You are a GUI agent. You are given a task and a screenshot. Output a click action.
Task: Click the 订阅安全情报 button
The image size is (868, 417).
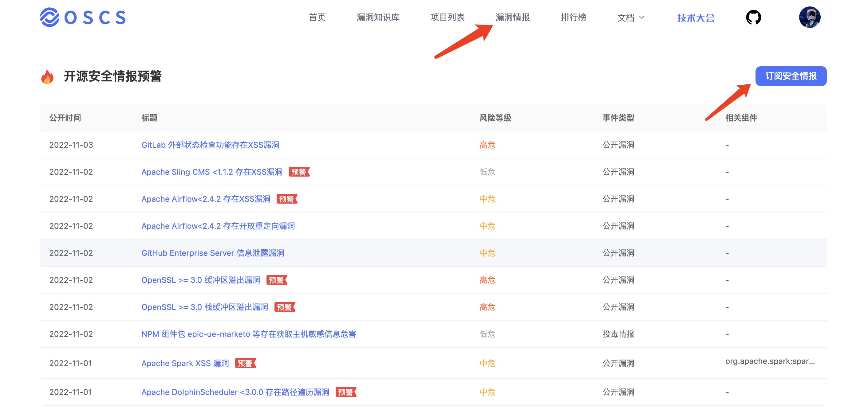[x=791, y=76]
